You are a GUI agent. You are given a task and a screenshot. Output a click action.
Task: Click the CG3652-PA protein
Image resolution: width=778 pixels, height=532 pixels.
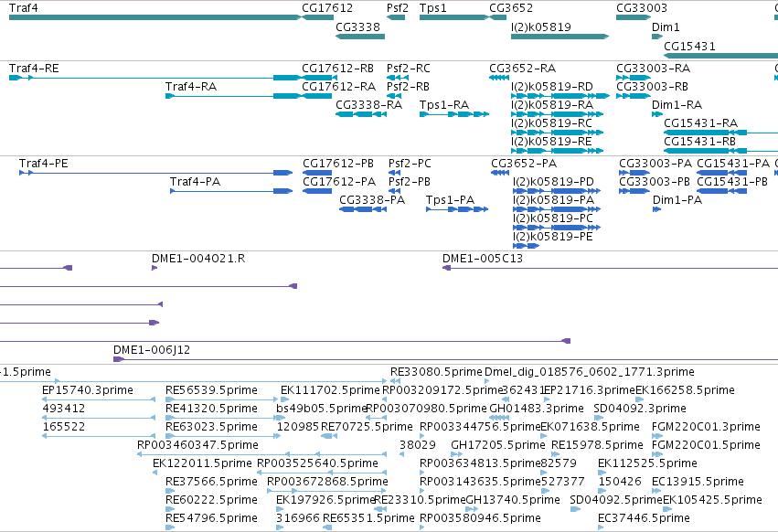click(500, 173)
